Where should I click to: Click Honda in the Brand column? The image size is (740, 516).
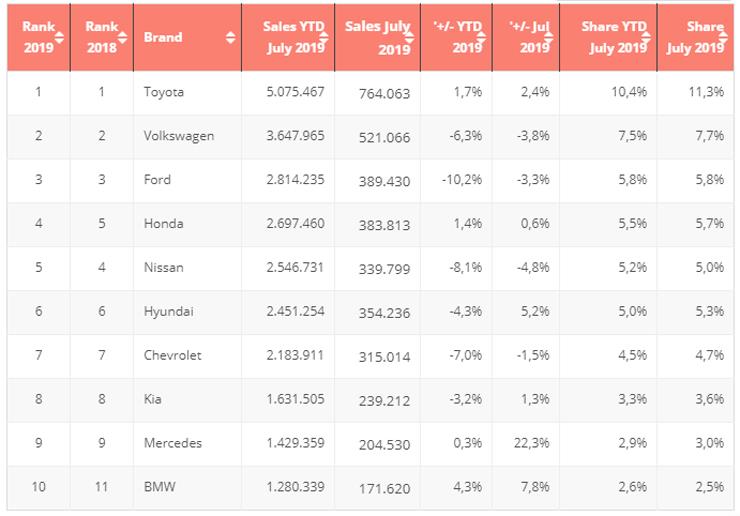pyautogui.click(x=163, y=224)
